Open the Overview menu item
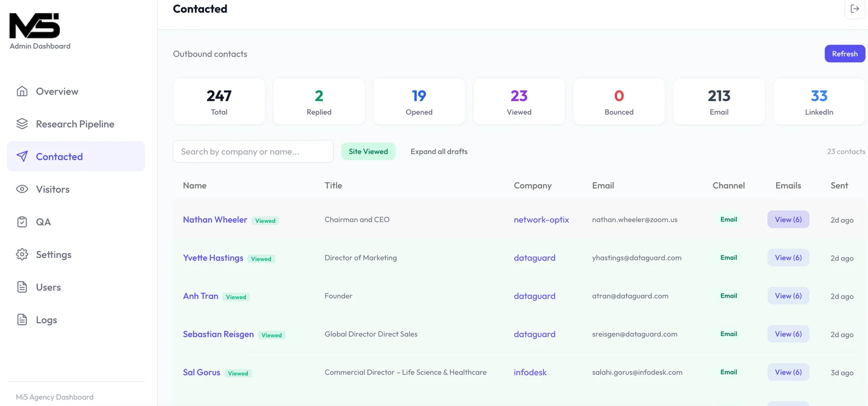 (76, 91)
